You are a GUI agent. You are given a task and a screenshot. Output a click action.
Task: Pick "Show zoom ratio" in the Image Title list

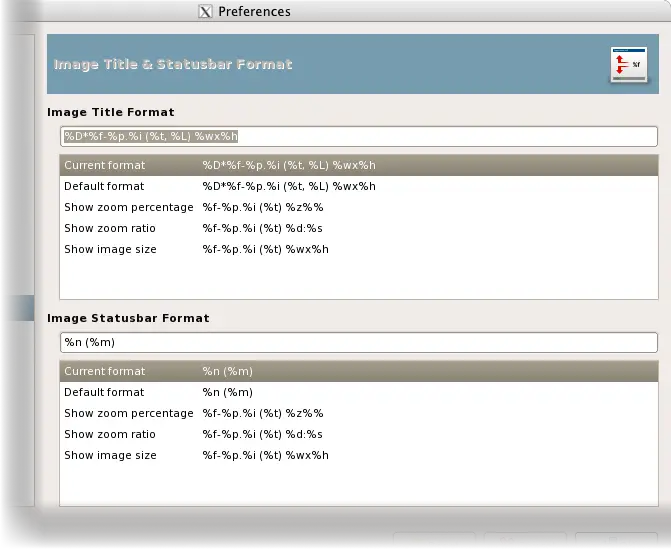click(x=110, y=229)
